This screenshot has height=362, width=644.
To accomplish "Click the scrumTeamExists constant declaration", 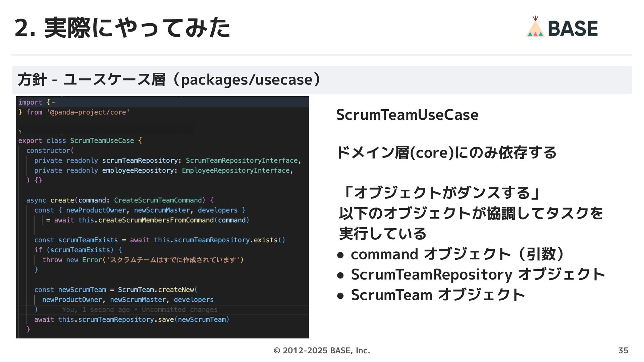I will click(x=88, y=240).
